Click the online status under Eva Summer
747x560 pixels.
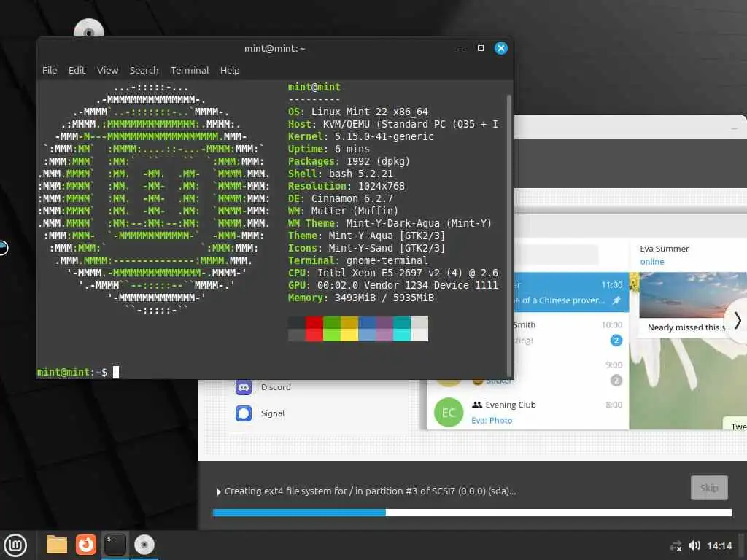click(x=651, y=262)
